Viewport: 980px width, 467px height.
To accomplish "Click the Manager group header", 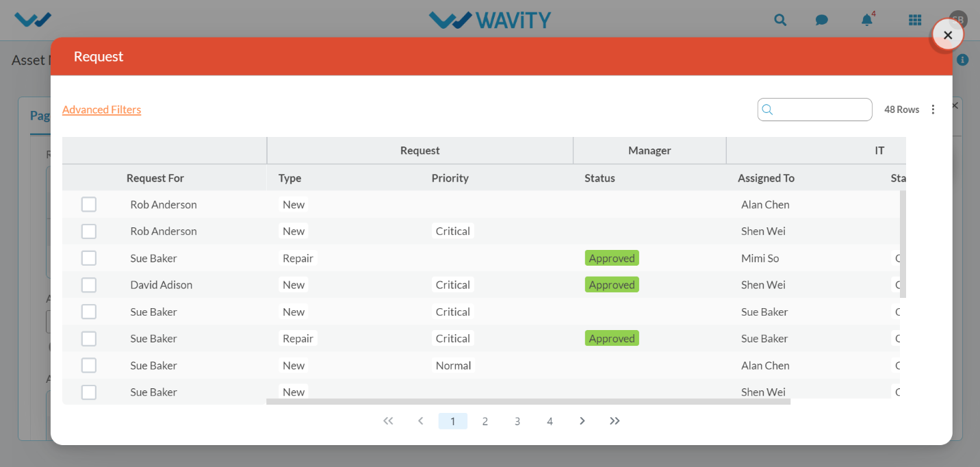I will coord(649,151).
